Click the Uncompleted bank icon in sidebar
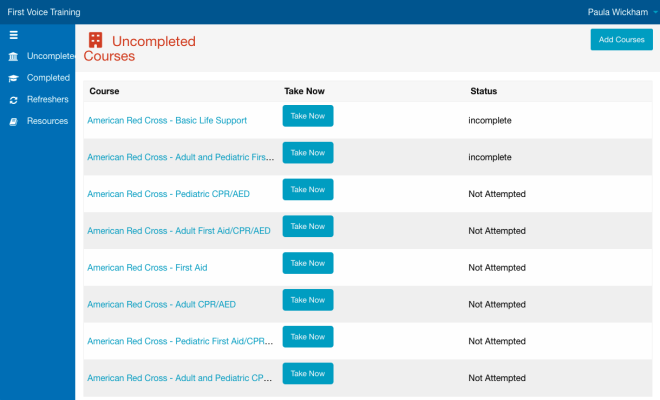The image size is (660, 400). pos(13,56)
